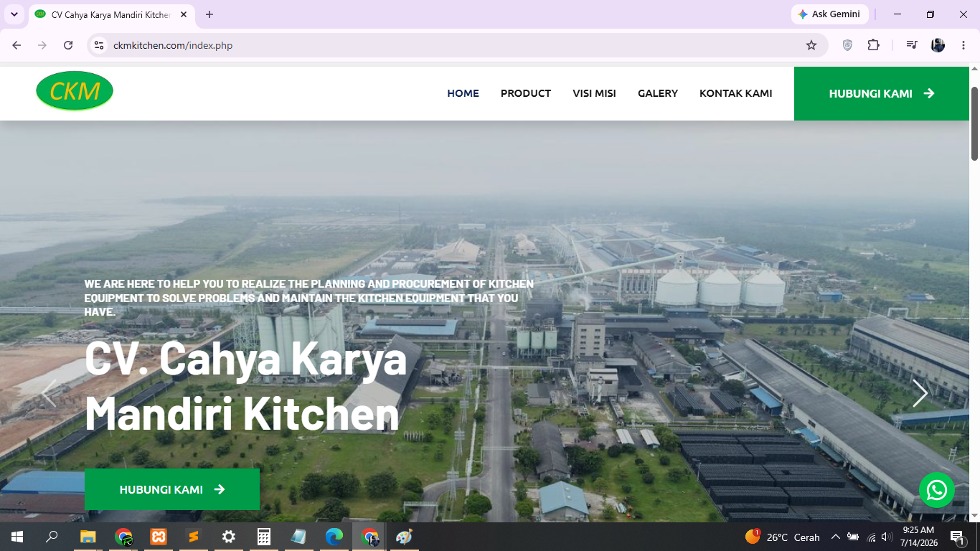
Task: Open Settings gear from the taskbar
Action: (x=228, y=537)
